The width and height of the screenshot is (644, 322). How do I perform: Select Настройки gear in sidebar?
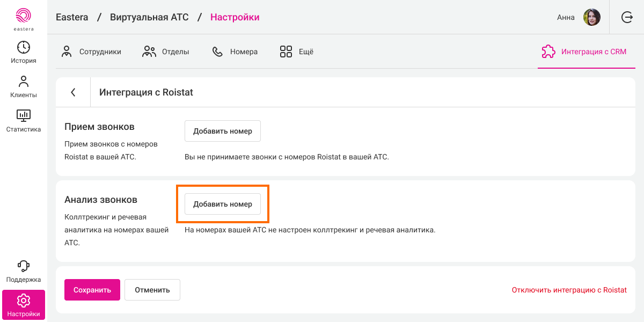pos(24,301)
